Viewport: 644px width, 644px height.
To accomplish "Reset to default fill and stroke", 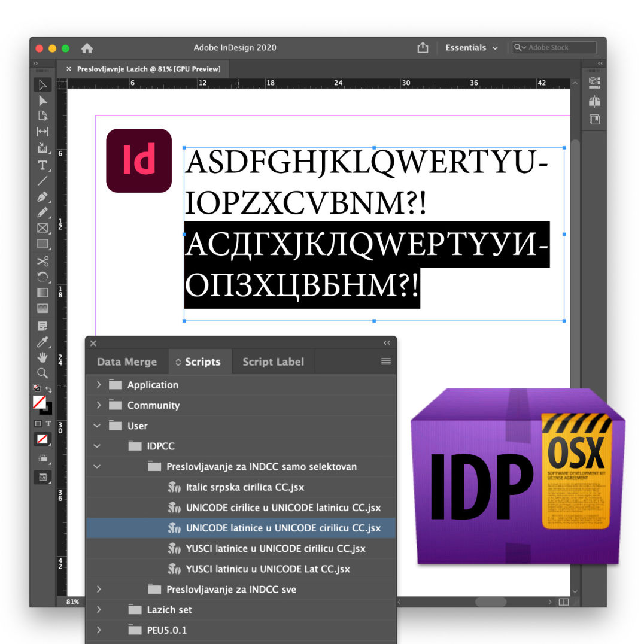I will tap(37, 388).
